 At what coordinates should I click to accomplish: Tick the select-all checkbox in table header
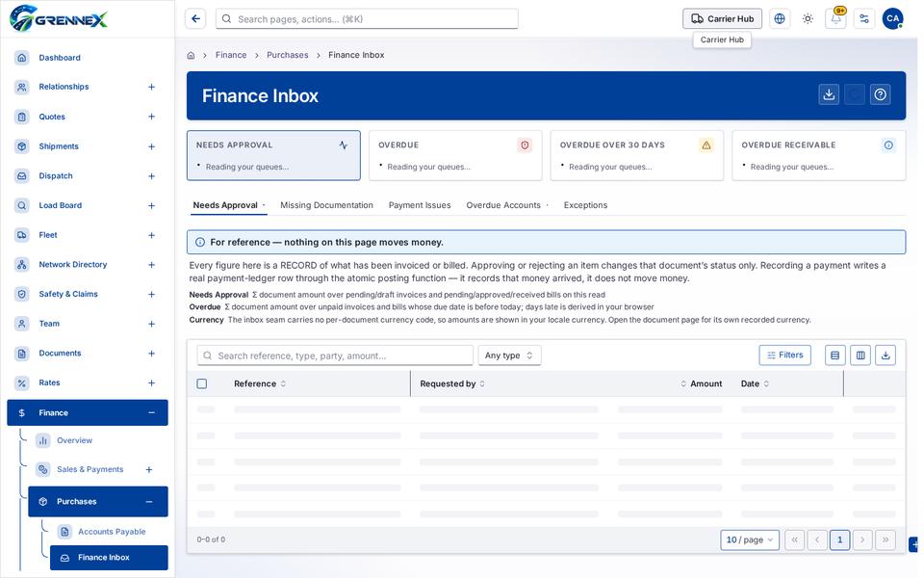click(201, 384)
